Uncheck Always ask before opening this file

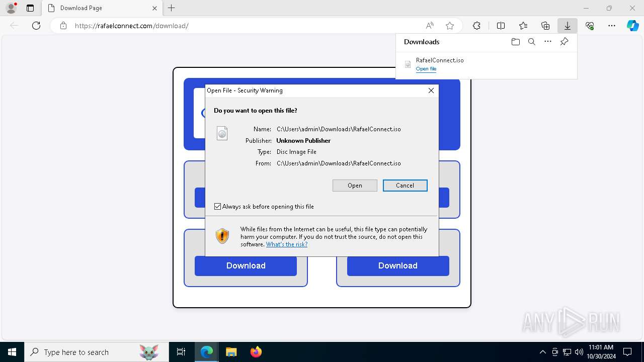pos(217,207)
